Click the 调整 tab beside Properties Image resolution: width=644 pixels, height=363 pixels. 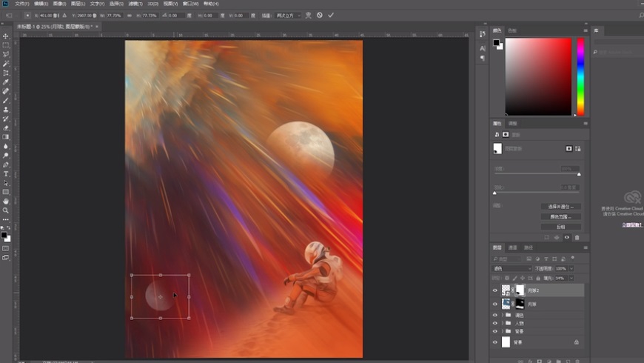(512, 123)
